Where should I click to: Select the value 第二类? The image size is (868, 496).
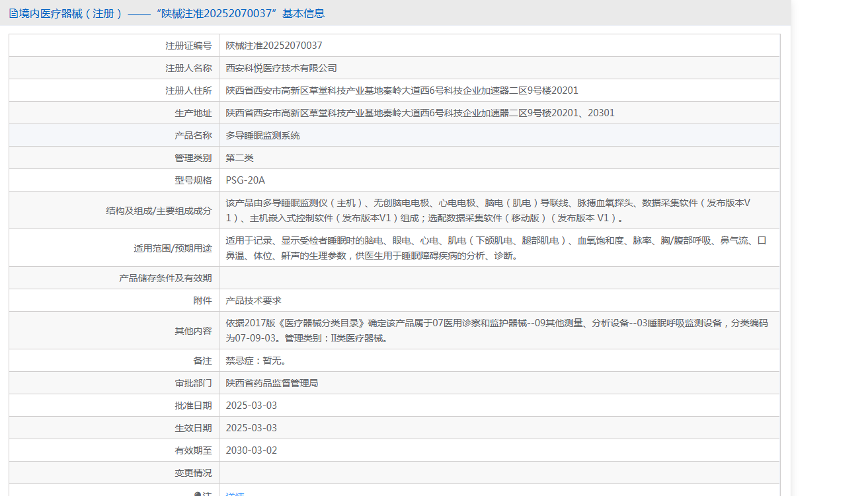[240, 158]
